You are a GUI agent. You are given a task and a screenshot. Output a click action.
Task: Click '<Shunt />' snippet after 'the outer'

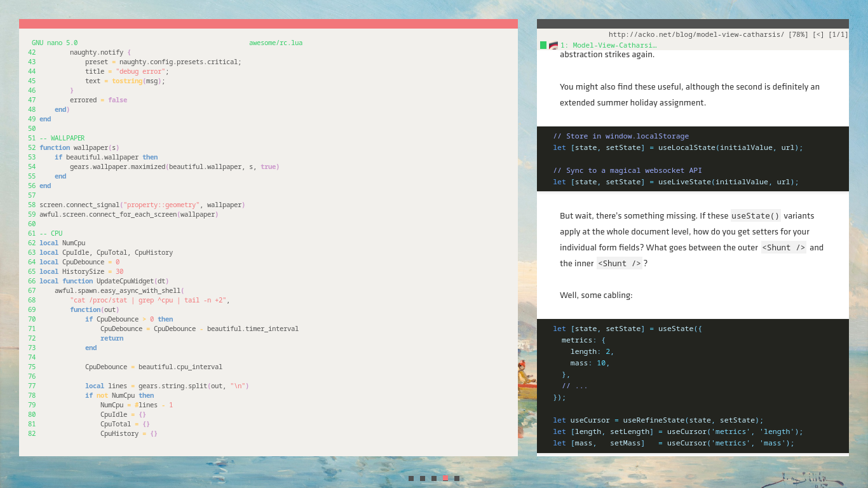point(783,247)
